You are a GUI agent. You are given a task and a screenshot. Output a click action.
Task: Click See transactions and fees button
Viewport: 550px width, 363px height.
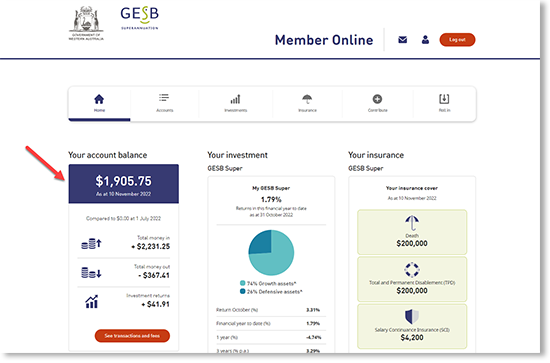pos(132,336)
